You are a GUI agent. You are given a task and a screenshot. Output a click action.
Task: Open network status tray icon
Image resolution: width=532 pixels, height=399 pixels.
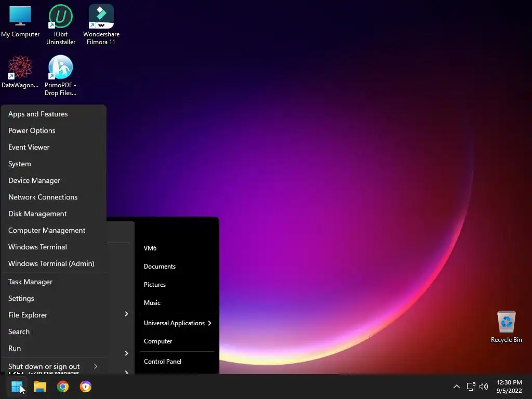click(471, 387)
